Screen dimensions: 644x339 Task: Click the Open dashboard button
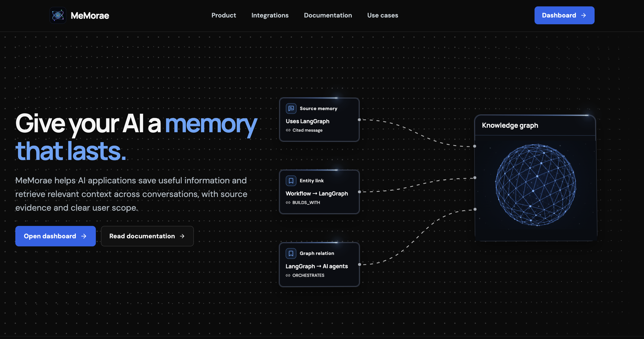pyautogui.click(x=55, y=236)
